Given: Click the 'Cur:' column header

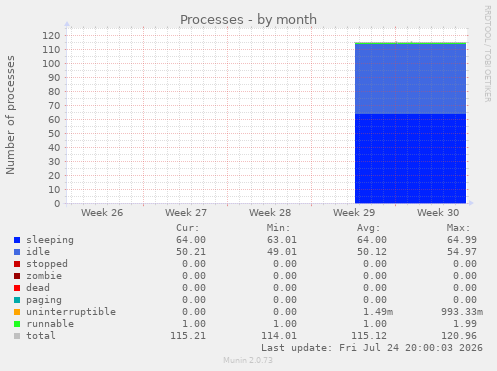Looking at the screenshot, I should click(x=188, y=228).
